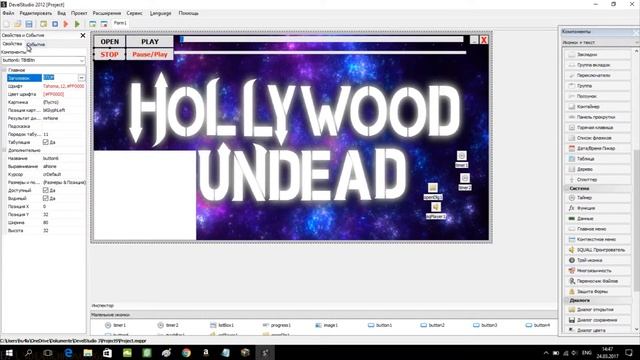
Task: Select the Дата/Время Пикер component
Action: click(598, 148)
